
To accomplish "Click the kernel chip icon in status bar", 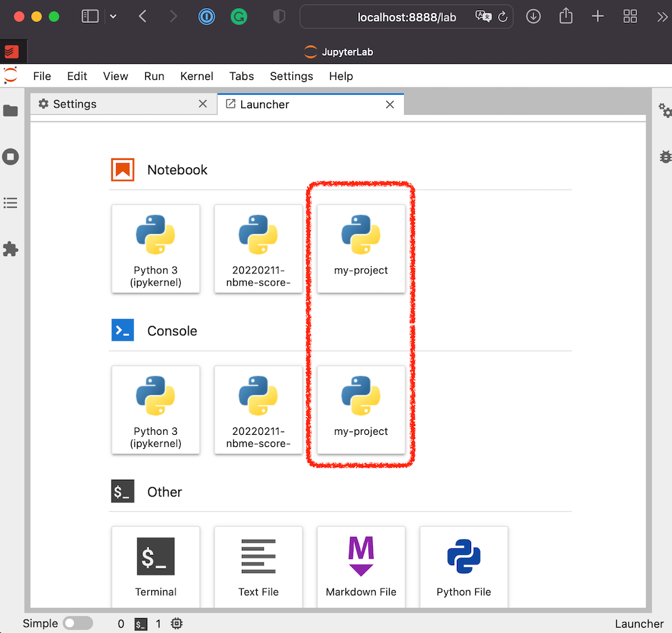I will click(x=177, y=624).
